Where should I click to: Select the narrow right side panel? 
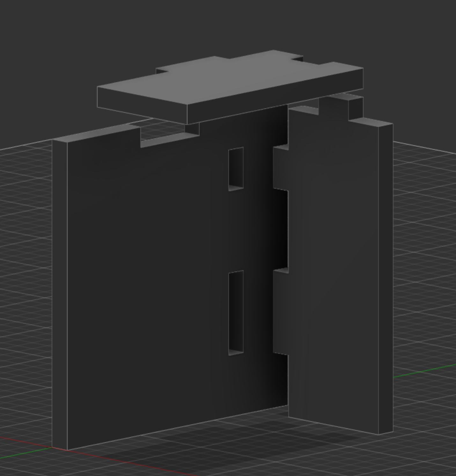coord(333,264)
